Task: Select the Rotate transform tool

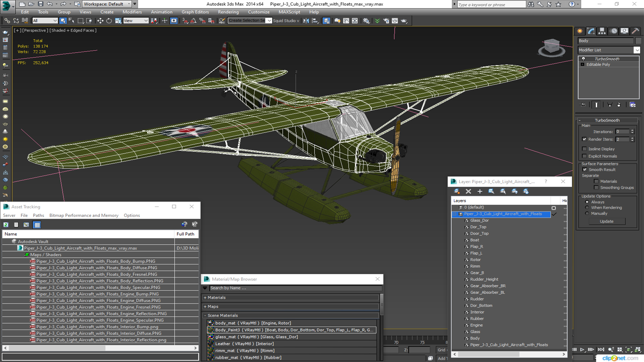Action: pyautogui.click(x=109, y=21)
